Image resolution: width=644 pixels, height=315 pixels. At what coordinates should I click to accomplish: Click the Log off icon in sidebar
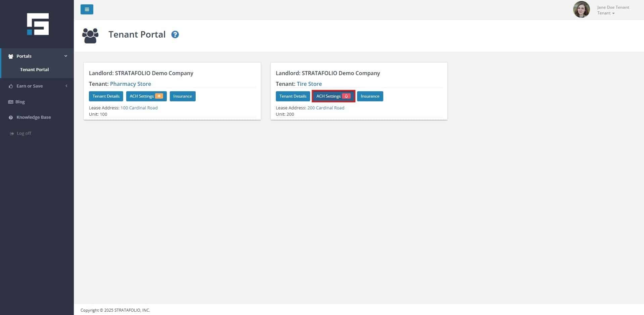(12, 134)
